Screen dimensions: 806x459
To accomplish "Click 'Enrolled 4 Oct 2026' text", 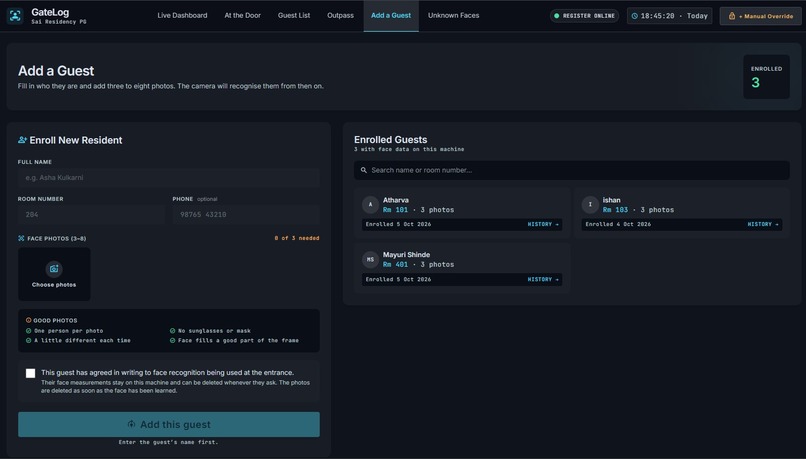I will coord(618,224).
